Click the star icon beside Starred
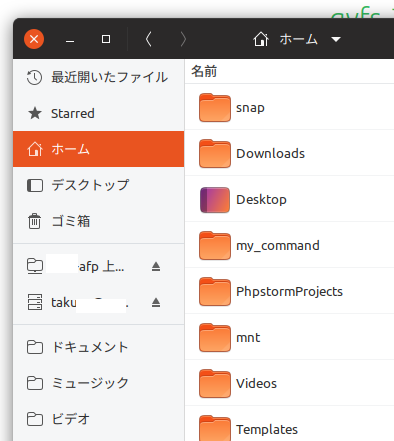This screenshot has width=394, height=441. 35,113
